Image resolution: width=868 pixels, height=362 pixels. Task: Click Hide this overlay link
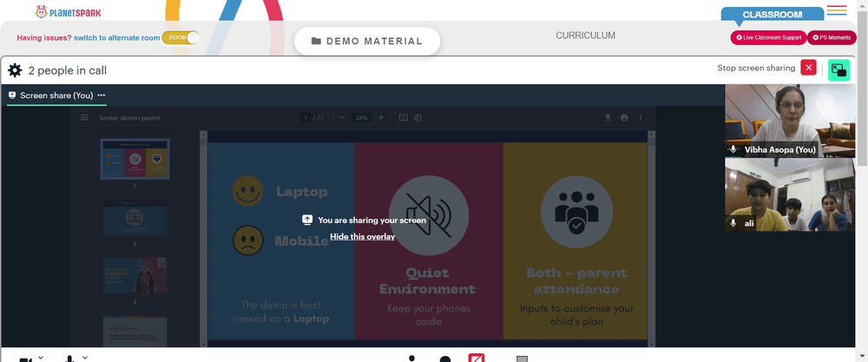363,236
